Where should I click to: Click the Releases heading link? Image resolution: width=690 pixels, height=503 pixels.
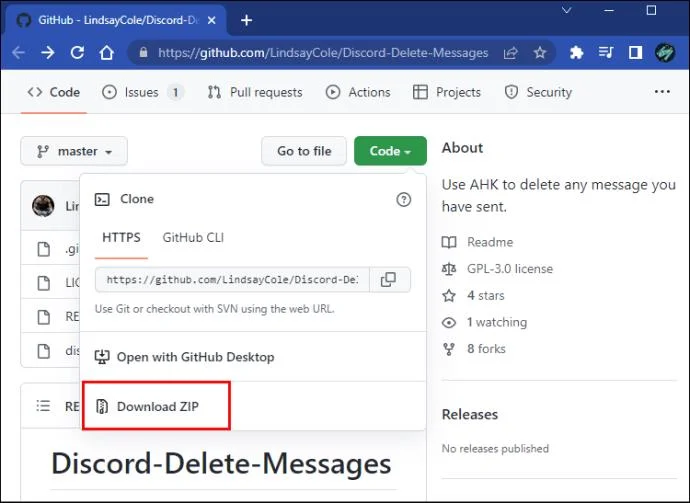(470, 415)
